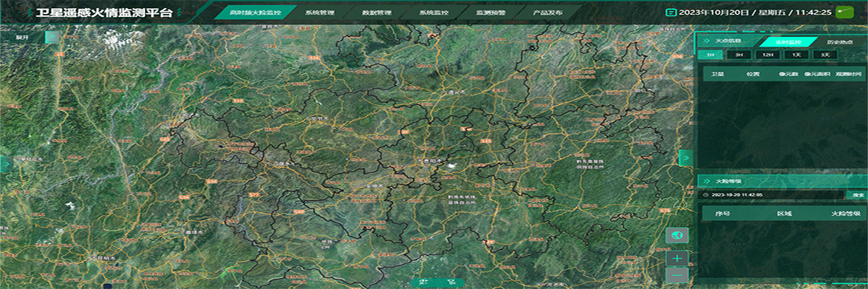Image resolution: width=868 pixels, height=289 pixels.
Task: Open the arrow tab on left screen edge
Action: coord(5,164)
